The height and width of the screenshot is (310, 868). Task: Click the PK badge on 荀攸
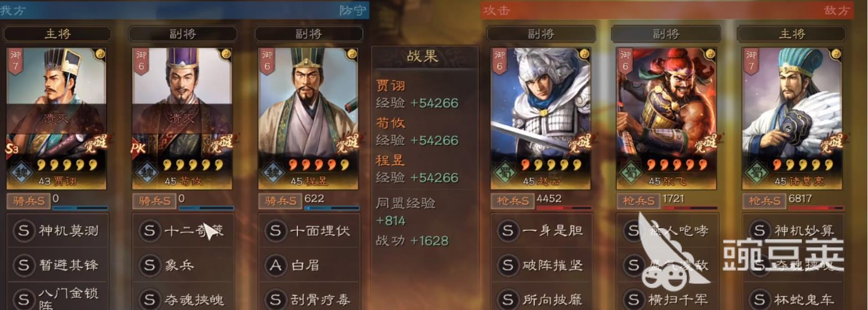tap(139, 149)
